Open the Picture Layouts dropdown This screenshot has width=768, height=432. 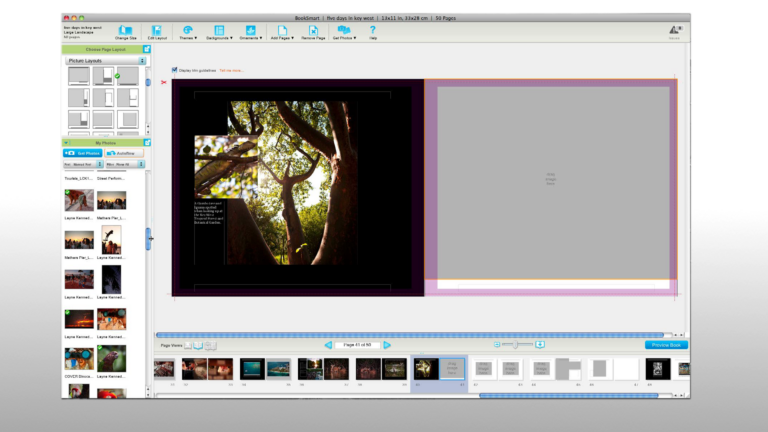tap(105, 61)
